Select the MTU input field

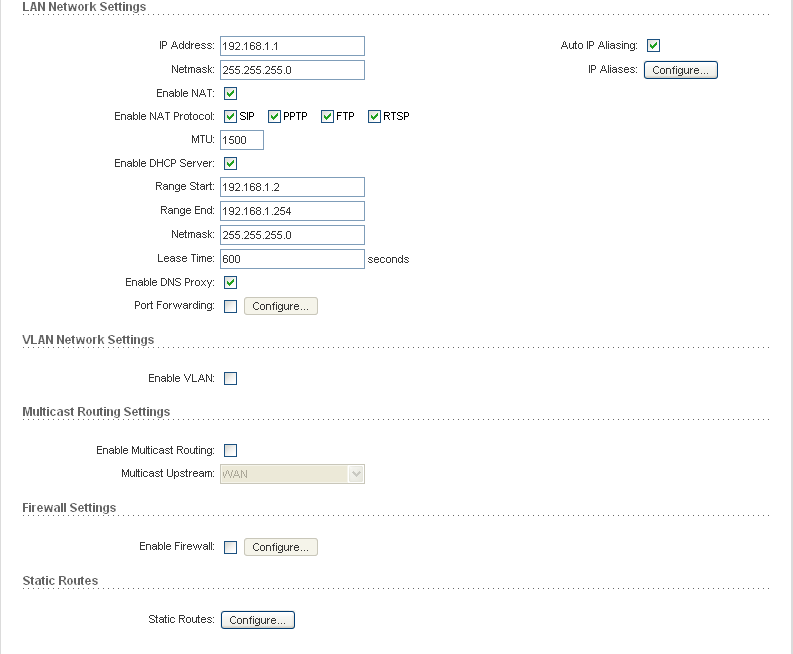[x=242, y=140]
